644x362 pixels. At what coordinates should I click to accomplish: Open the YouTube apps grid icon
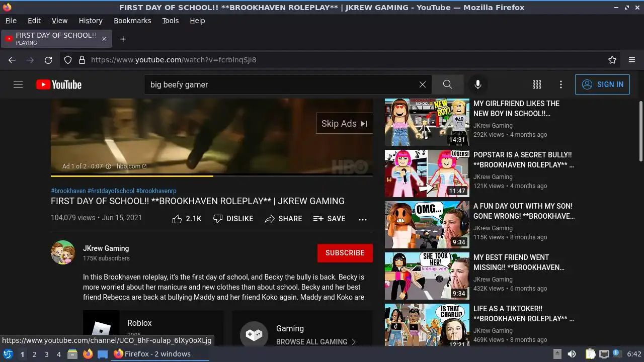tap(537, 84)
